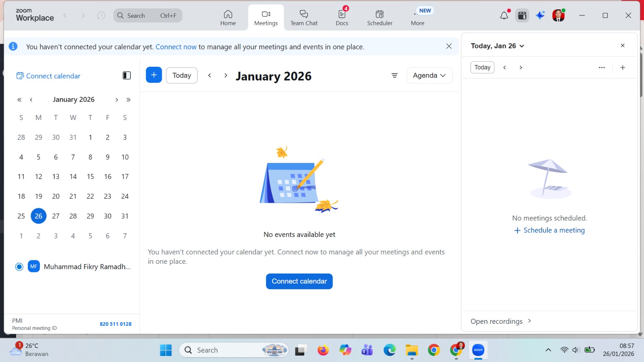Viewport: 644px width, 362px height.
Task: Click the AI Companion sparkle icon
Action: (x=540, y=15)
